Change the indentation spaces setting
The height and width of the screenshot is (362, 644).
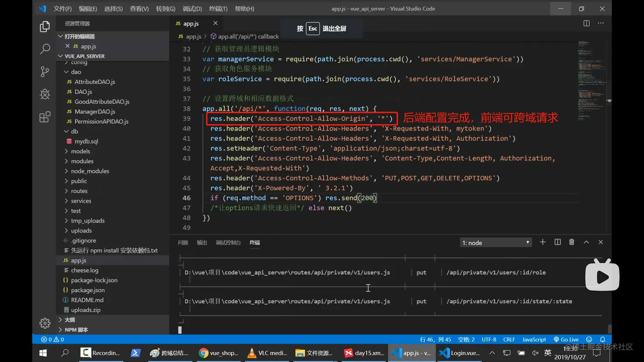click(466, 339)
